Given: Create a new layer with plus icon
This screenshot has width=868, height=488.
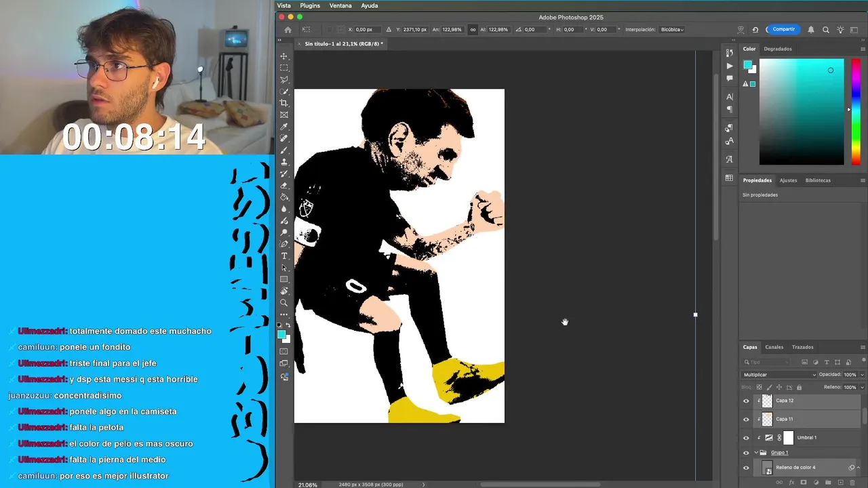Looking at the screenshot, I should (x=840, y=483).
